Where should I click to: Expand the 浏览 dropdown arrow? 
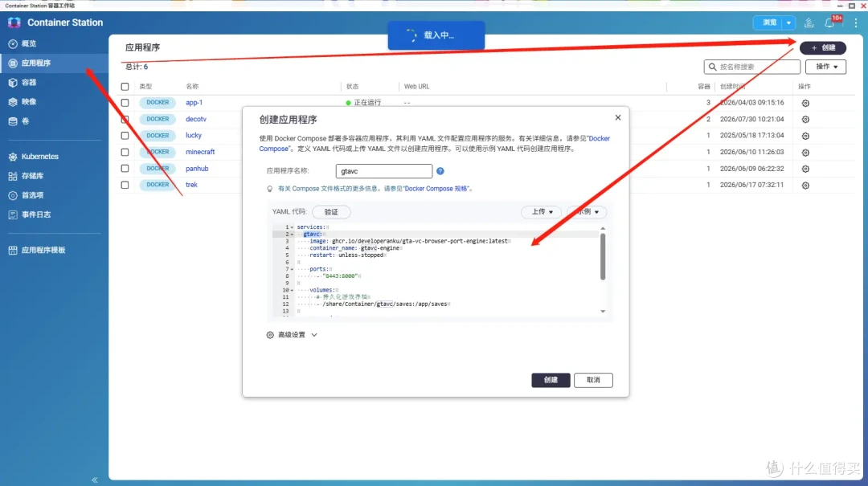789,22
